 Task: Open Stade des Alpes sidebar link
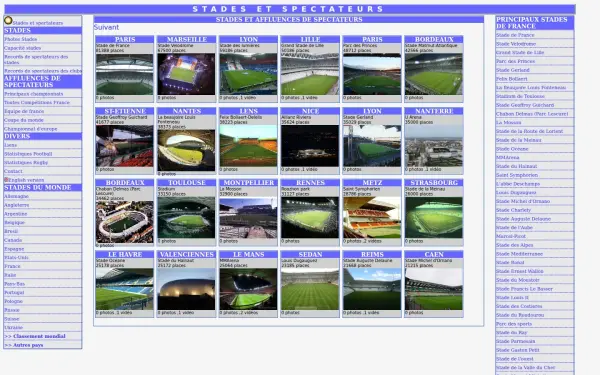515,245
